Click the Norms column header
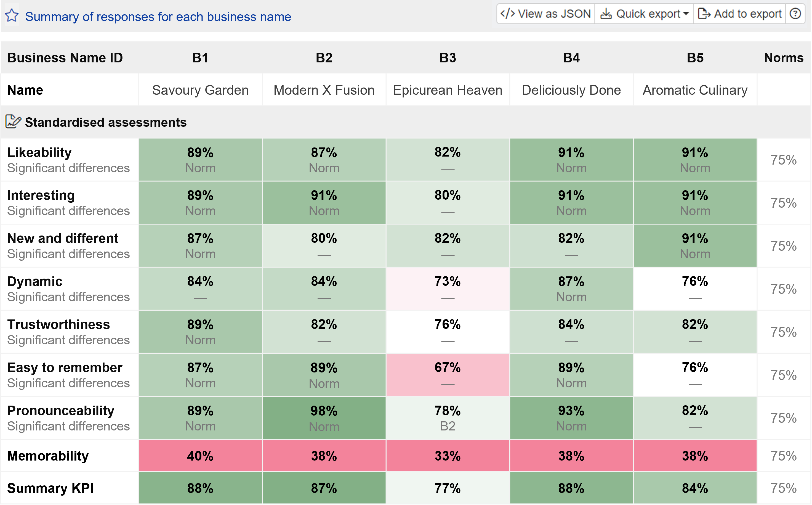This screenshot has height=505, width=812. 783,58
